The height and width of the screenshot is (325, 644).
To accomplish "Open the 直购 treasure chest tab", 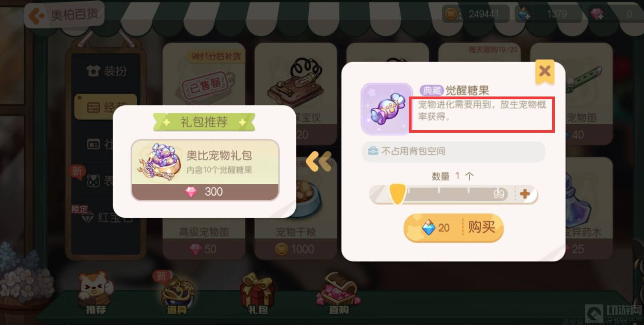I will coord(339,293).
